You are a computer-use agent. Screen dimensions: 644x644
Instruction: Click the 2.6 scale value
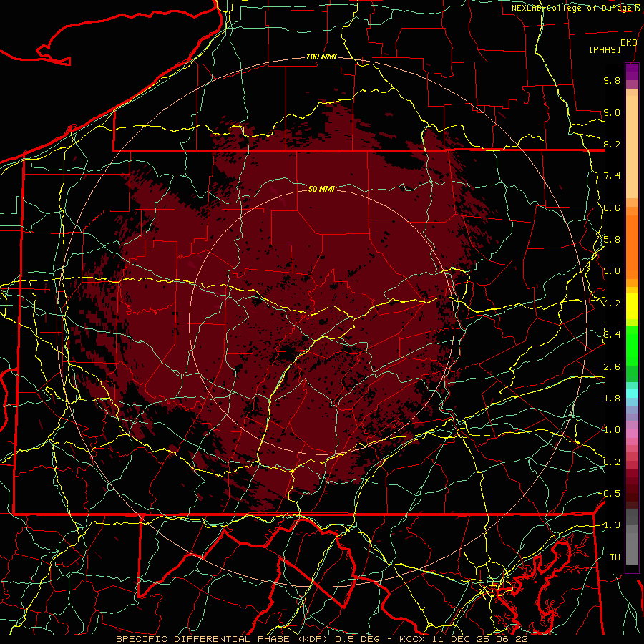click(612, 367)
